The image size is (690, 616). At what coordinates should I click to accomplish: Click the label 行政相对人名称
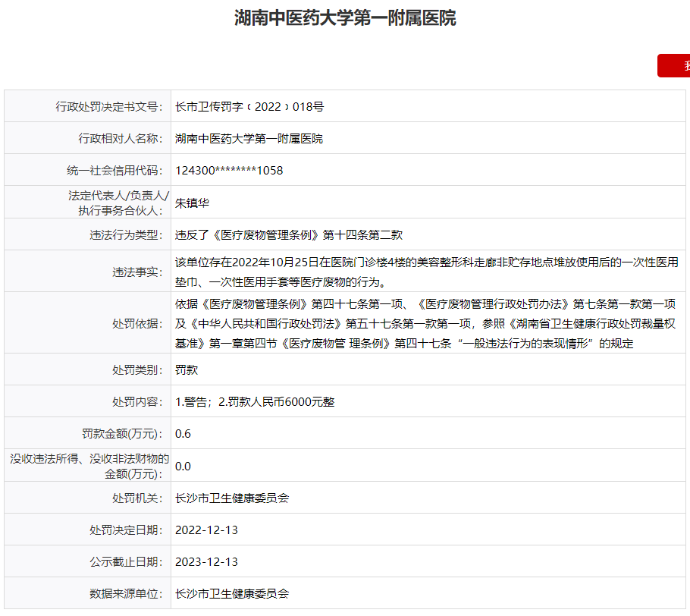(x=120, y=139)
